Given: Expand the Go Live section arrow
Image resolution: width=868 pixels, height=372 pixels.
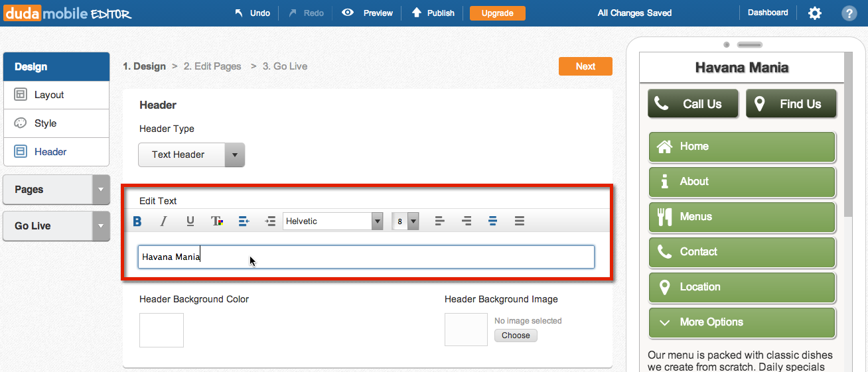Looking at the screenshot, I should point(101,226).
